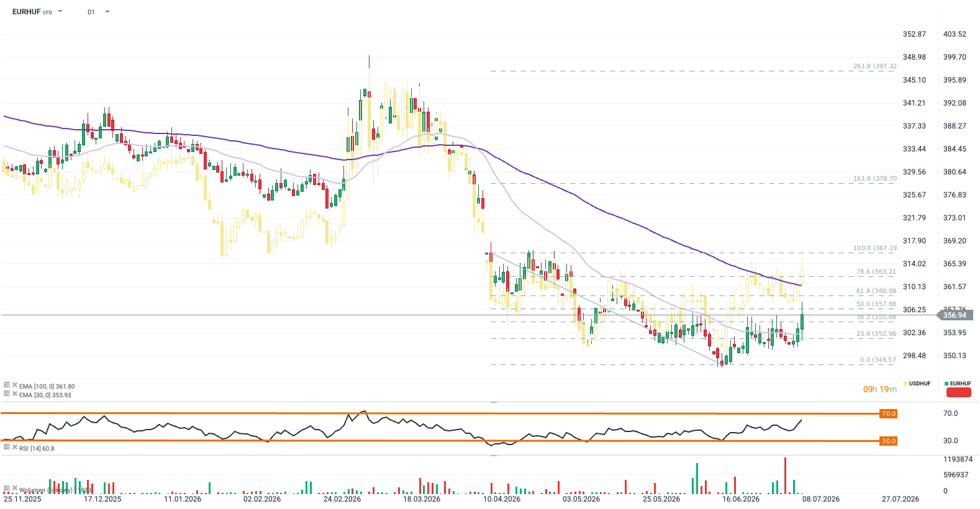Open Wolumen (tickowy) settings icon

(x=7, y=489)
